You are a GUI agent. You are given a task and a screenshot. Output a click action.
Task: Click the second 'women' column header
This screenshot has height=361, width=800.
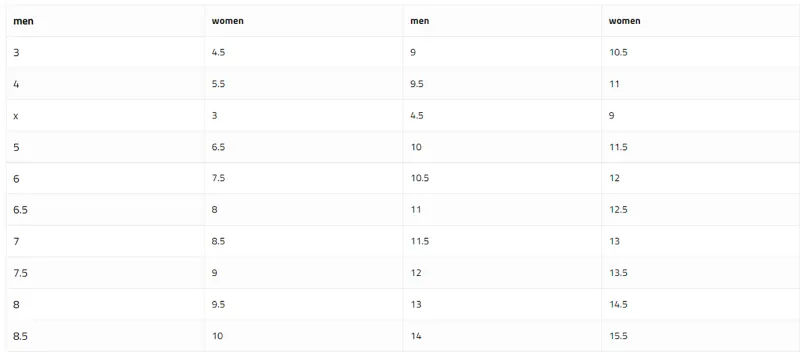[701, 21]
